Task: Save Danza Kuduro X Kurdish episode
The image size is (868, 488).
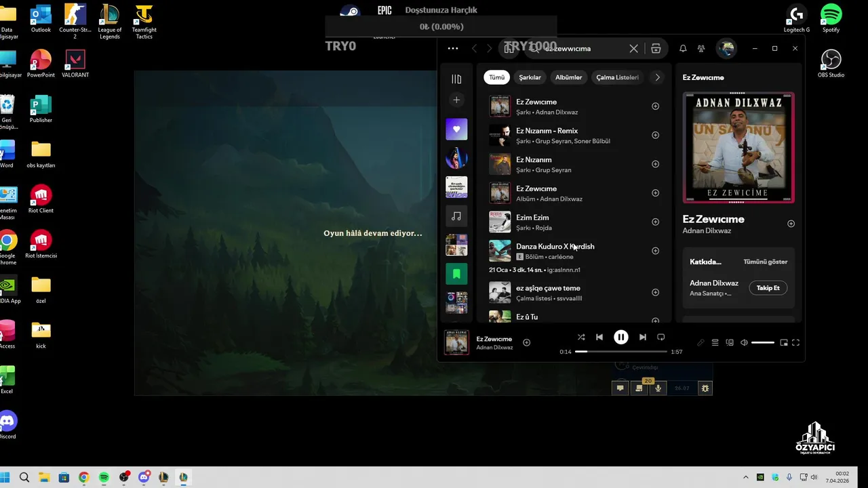Action: click(655, 251)
